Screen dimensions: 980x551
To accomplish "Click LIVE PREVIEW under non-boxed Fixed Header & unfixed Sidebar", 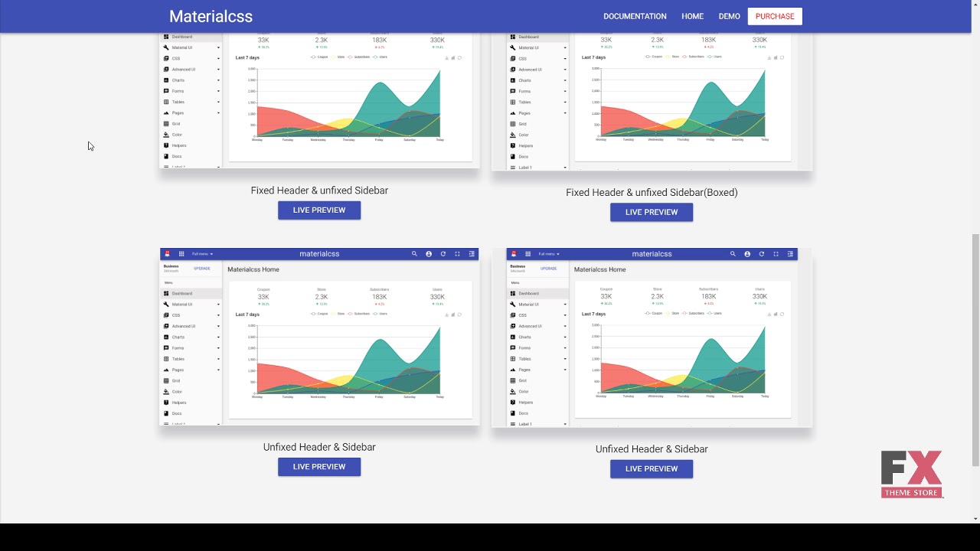I will coord(319,210).
